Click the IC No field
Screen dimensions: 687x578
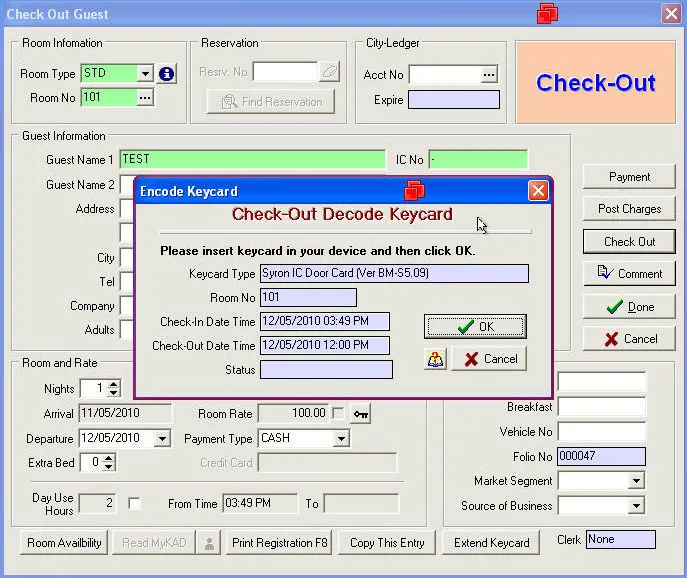click(478, 160)
